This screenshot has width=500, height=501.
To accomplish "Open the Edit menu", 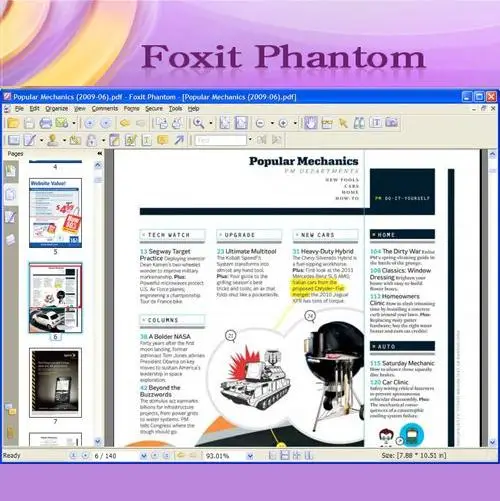I will coord(34,109).
